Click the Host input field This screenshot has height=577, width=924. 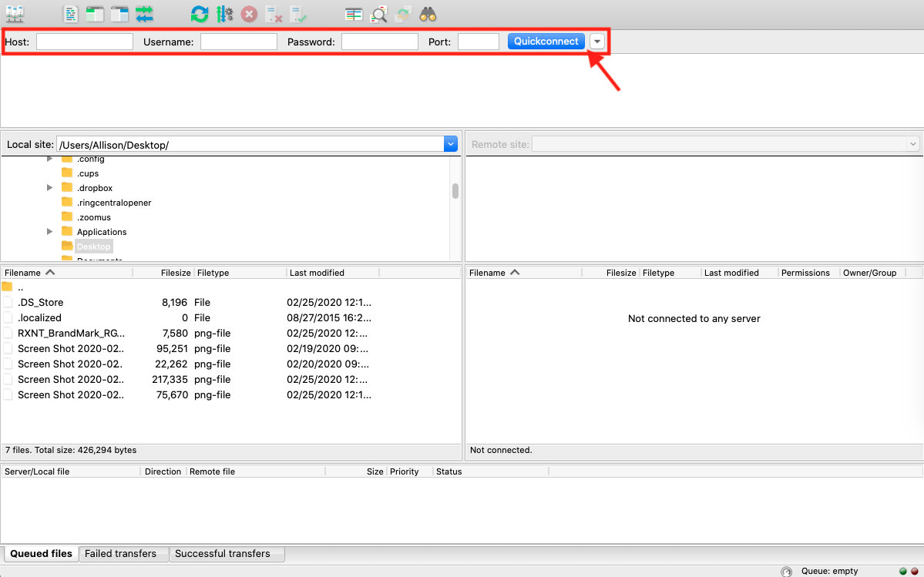pyautogui.click(x=85, y=42)
